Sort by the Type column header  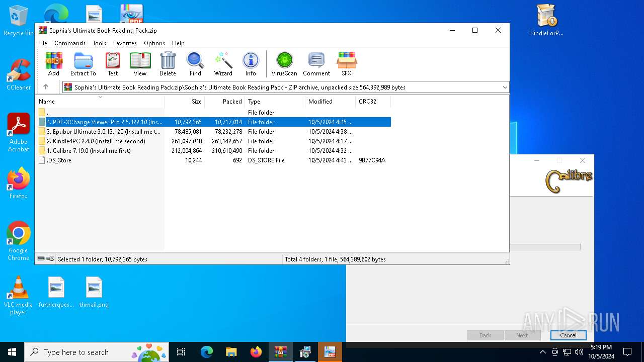coord(275,102)
